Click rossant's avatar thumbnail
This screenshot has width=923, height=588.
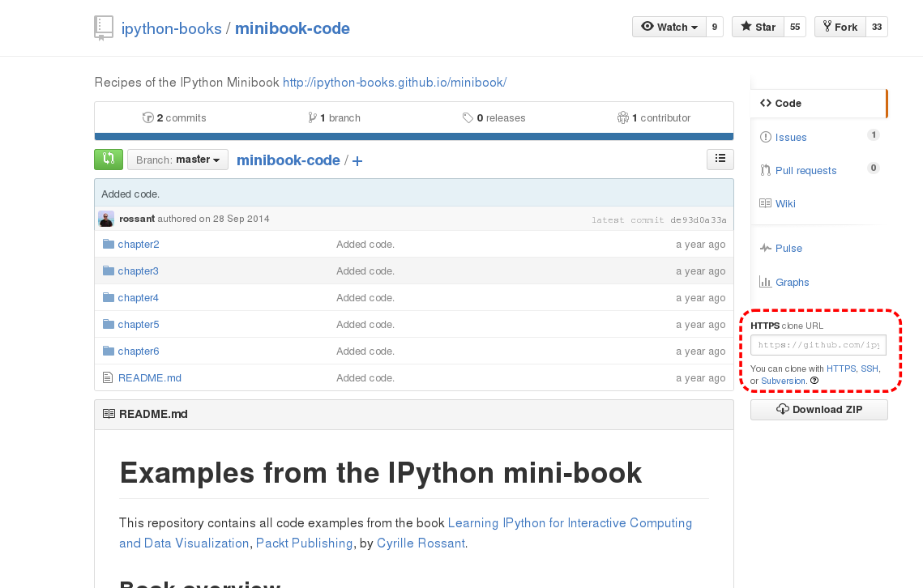point(106,219)
